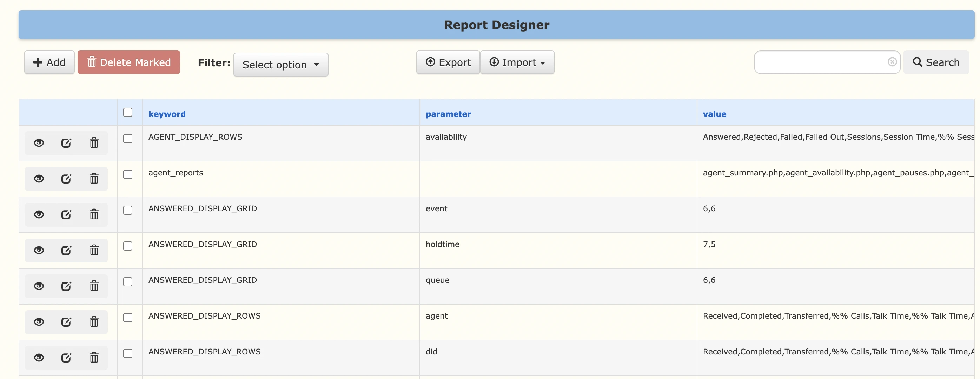Preview the AGENT_DISPLAY_ROWS availability report
This screenshot has height=379, width=980.
[x=39, y=143]
